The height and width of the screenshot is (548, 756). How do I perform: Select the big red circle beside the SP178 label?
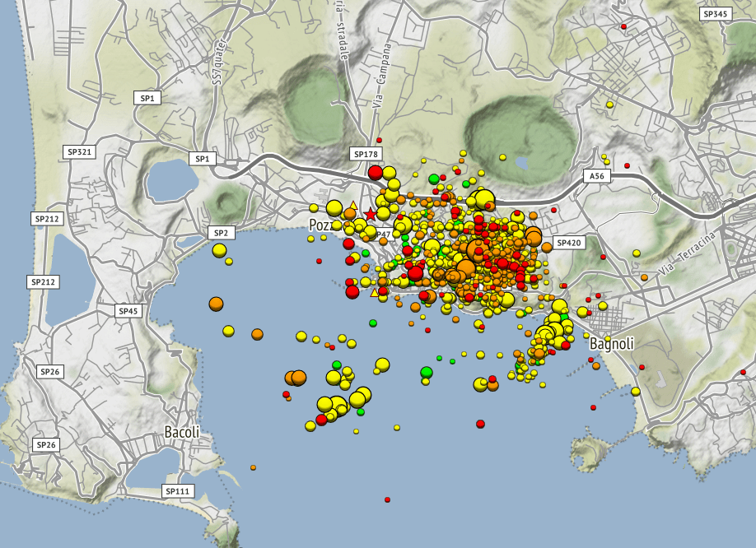[x=375, y=173]
